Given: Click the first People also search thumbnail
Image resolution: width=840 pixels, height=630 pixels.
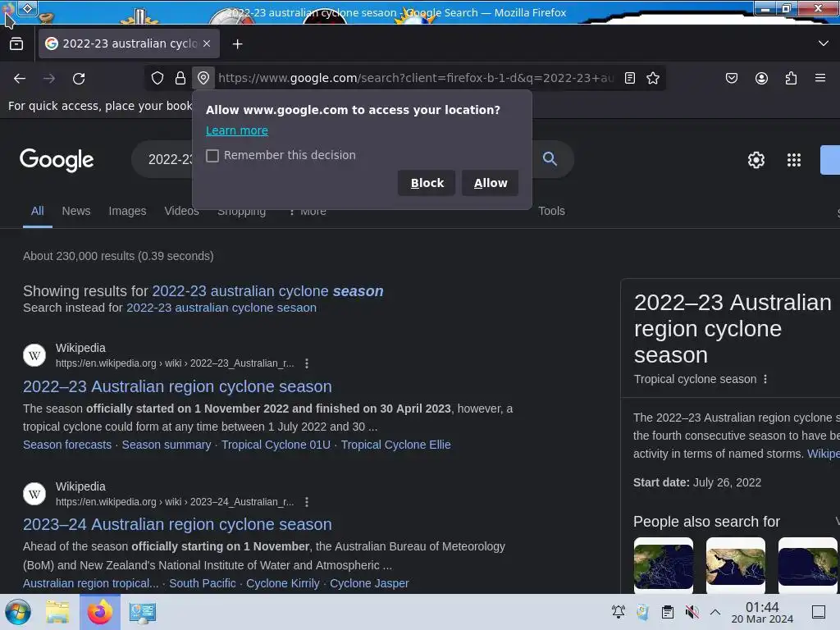Looking at the screenshot, I should (x=663, y=565).
